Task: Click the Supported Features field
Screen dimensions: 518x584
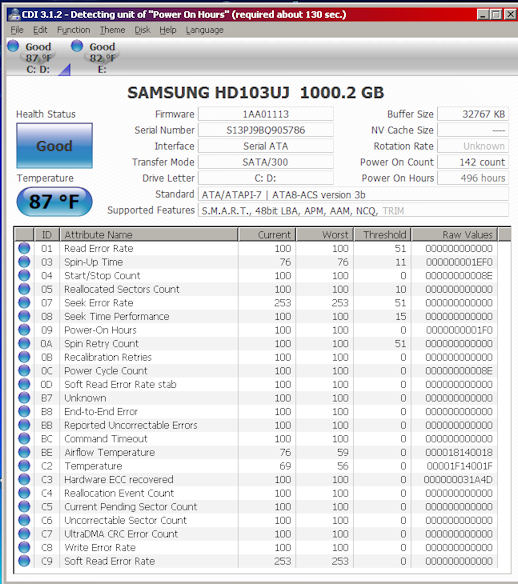Action: (x=353, y=210)
